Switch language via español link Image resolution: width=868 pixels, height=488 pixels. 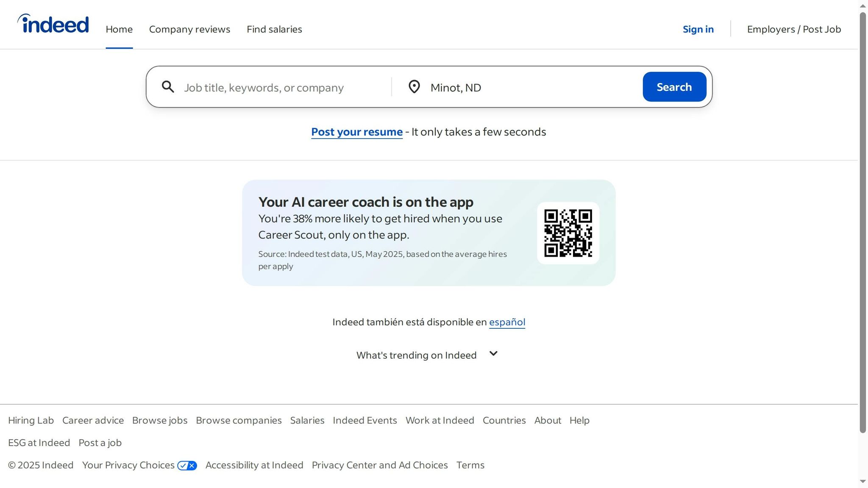(507, 322)
